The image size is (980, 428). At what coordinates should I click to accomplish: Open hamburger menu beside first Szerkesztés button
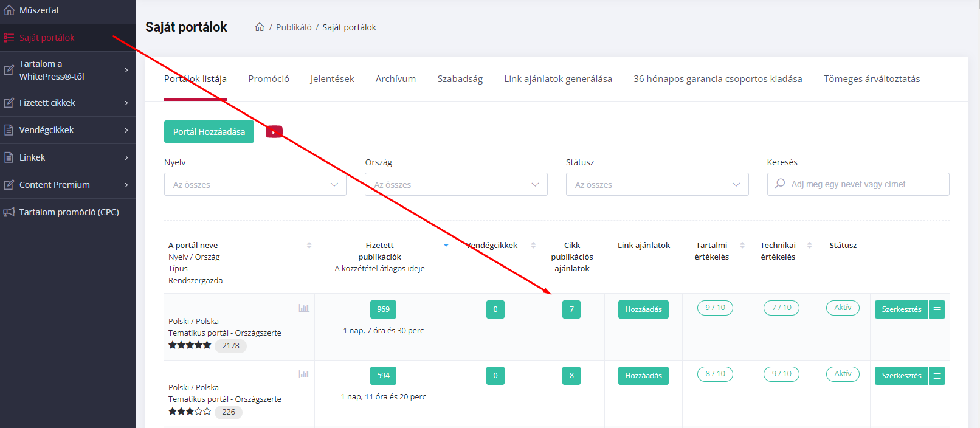[x=937, y=309]
